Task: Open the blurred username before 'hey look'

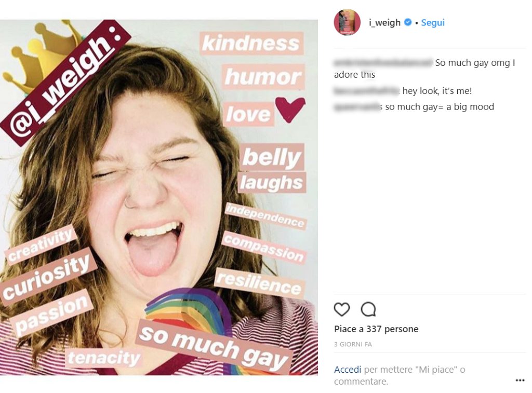Action: pyautogui.click(x=366, y=91)
